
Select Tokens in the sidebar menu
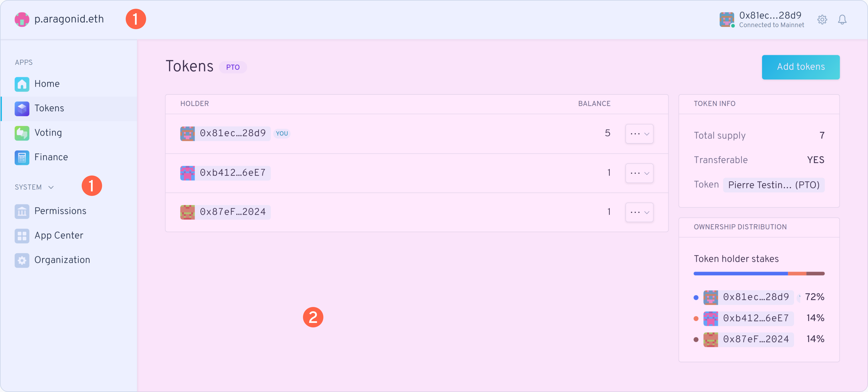click(x=49, y=108)
